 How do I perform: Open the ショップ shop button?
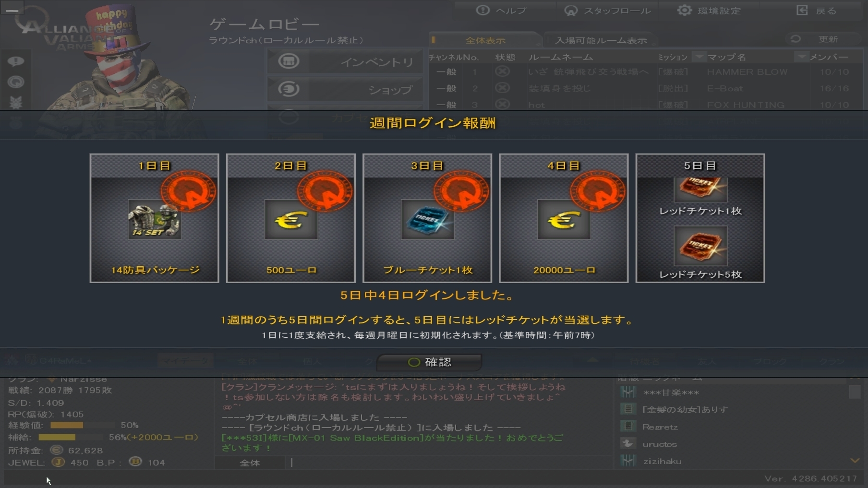pyautogui.click(x=345, y=89)
